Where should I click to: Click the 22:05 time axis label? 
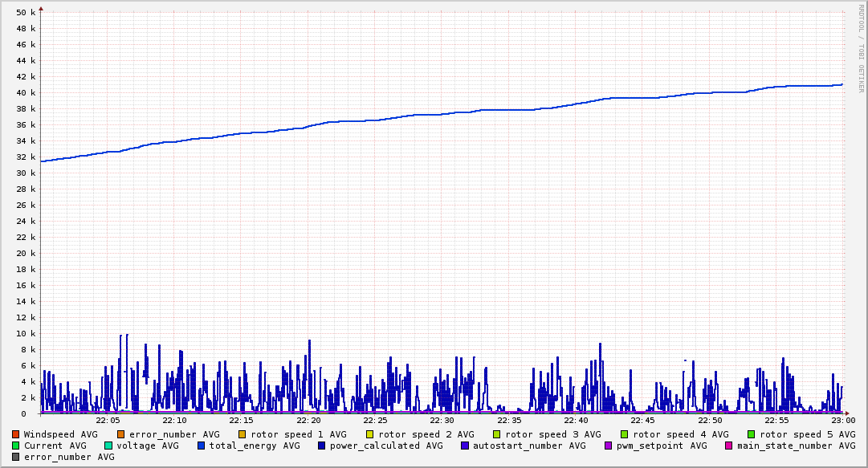click(108, 420)
